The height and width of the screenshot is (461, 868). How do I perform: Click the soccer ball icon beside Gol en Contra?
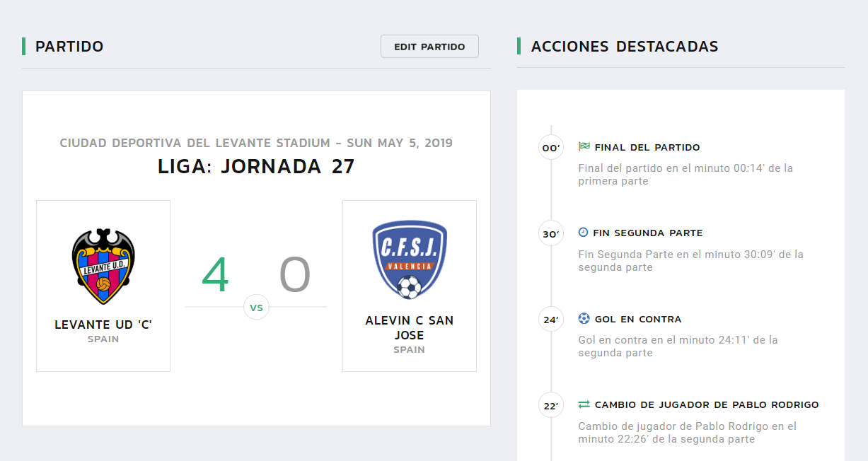click(x=584, y=319)
